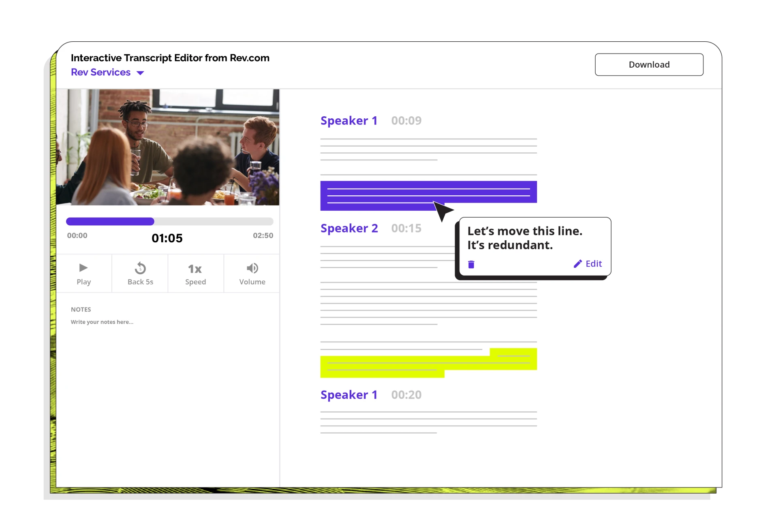Click the Download button
Viewport: 778px width, 532px height.
[x=649, y=64]
